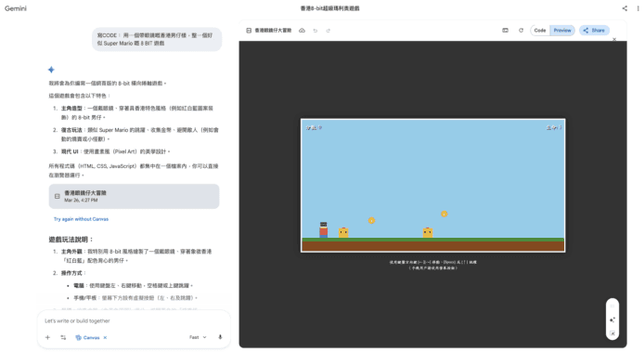Click the Try again without Canvas link
This screenshot has width=644, height=352.
pos(81,219)
